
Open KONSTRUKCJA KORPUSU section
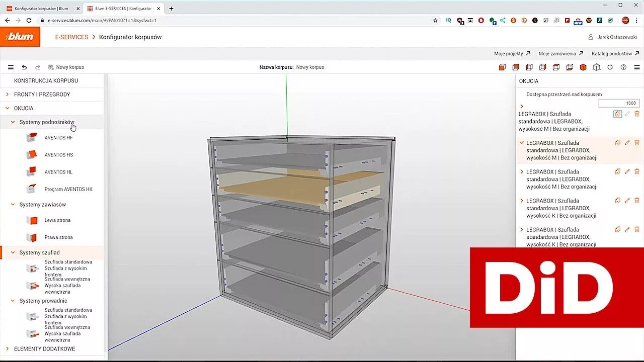pos(46,80)
